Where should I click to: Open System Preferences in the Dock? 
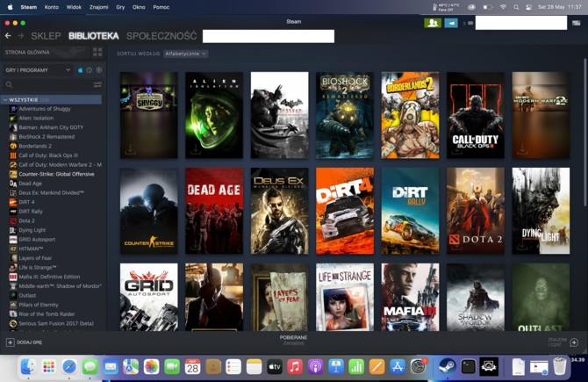tap(418, 366)
